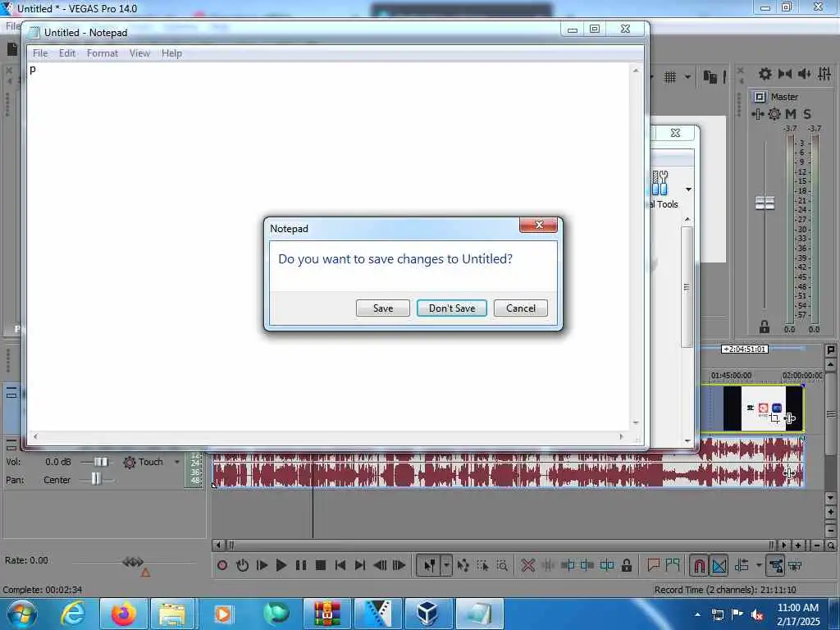Click Play From Start button

(x=262, y=565)
